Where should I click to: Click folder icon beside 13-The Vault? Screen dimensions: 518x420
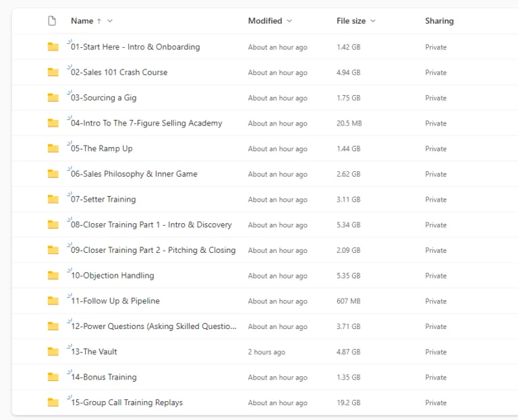(53, 352)
